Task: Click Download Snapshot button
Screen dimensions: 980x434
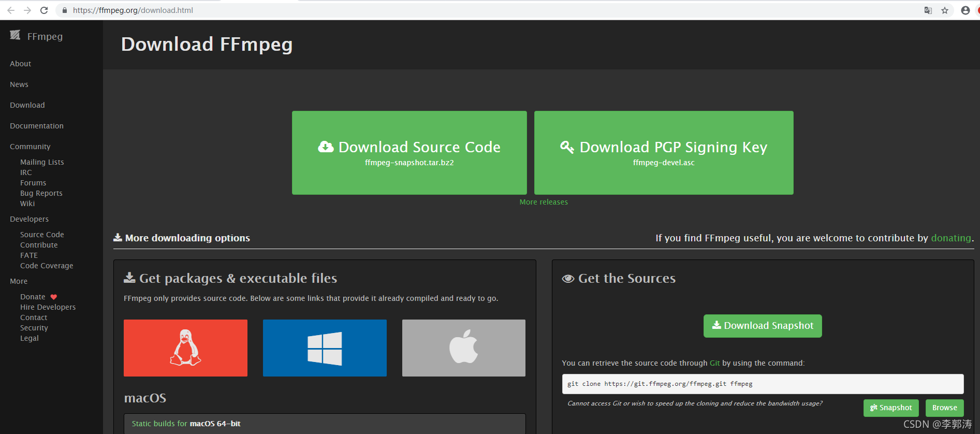Action: pyautogui.click(x=763, y=326)
